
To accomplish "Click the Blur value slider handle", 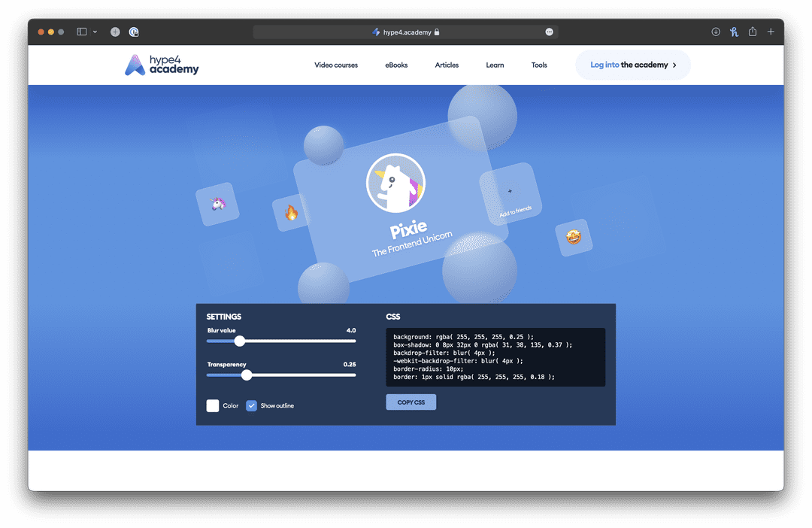I will [240, 341].
